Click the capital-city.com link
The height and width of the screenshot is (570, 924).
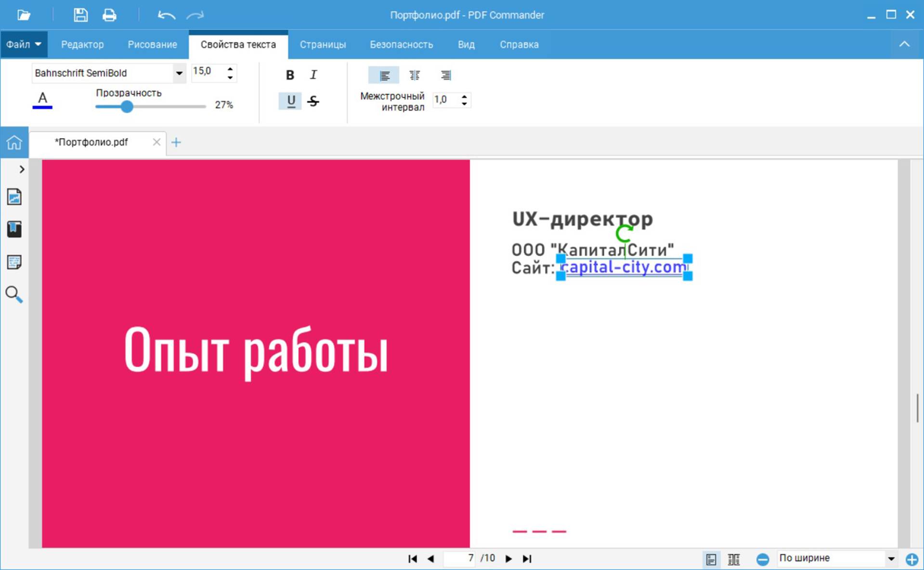pyautogui.click(x=624, y=267)
